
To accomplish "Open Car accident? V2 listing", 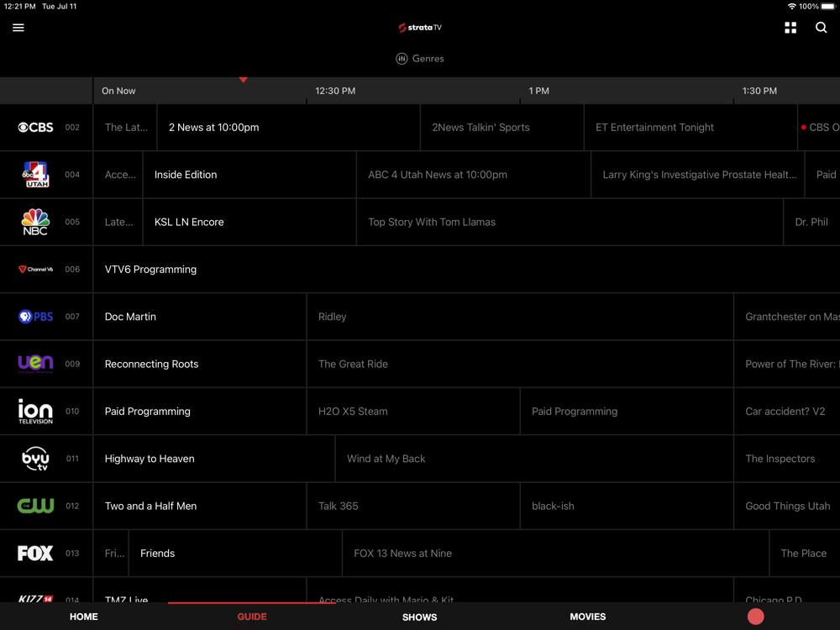I will click(x=787, y=411).
